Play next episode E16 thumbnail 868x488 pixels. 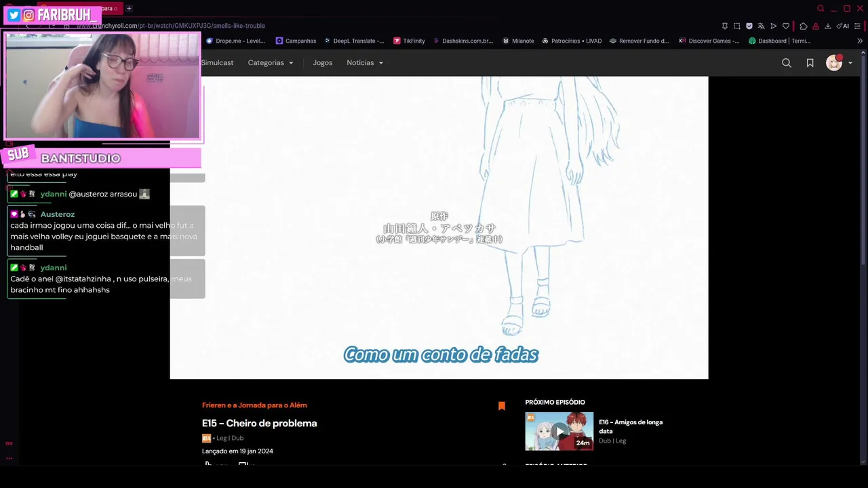click(559, 431)
